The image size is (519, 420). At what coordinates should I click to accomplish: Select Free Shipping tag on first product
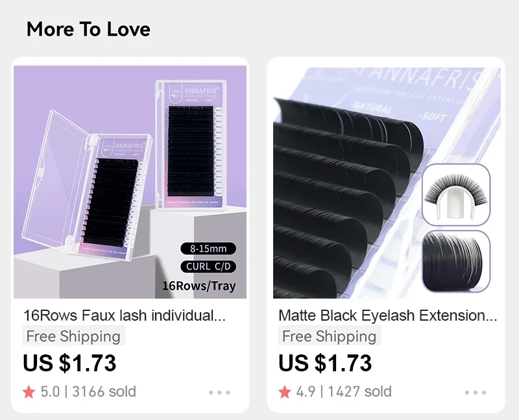coord(73,336)
